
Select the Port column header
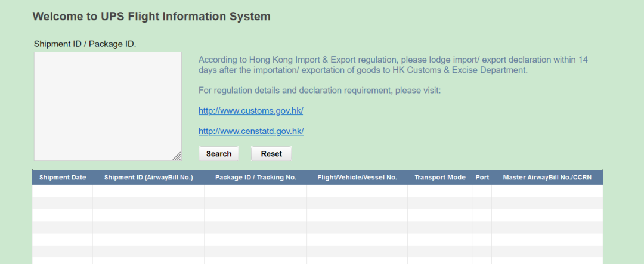point(482,178)
